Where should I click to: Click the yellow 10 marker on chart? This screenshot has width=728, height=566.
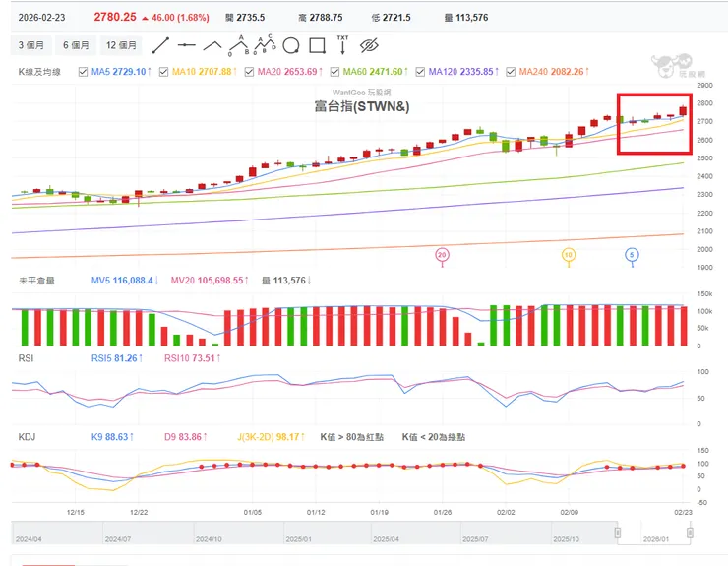click(x=569, y=255)
